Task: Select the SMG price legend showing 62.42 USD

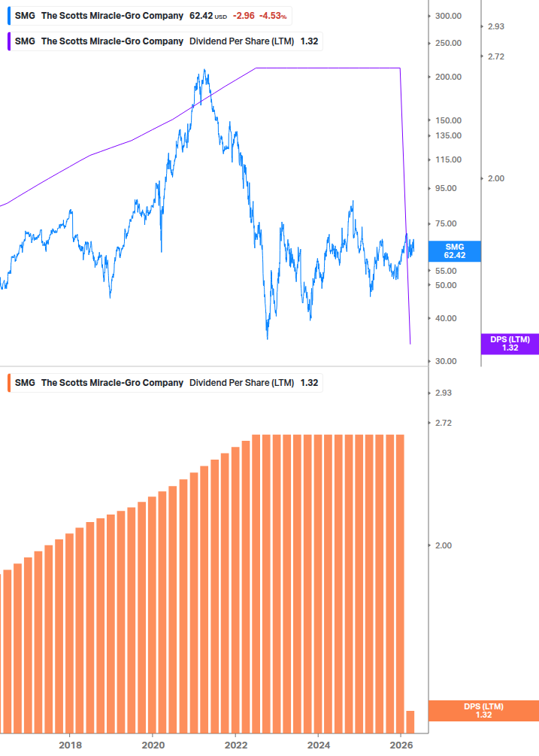Action: tap(150, 16)
